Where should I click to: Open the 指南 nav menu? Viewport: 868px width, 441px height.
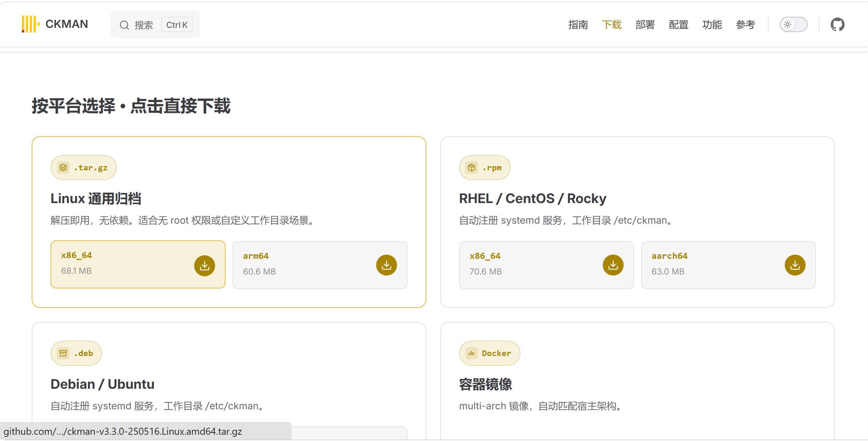coord(578,24)
